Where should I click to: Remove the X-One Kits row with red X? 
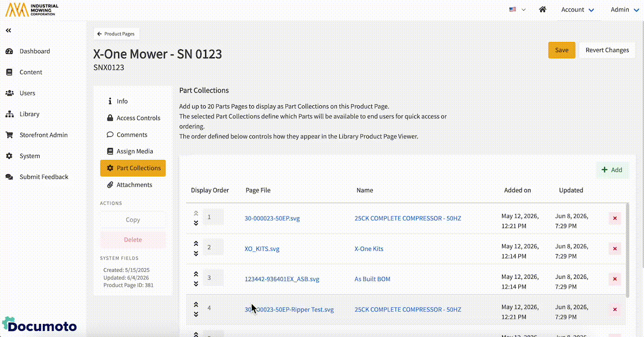615,249
